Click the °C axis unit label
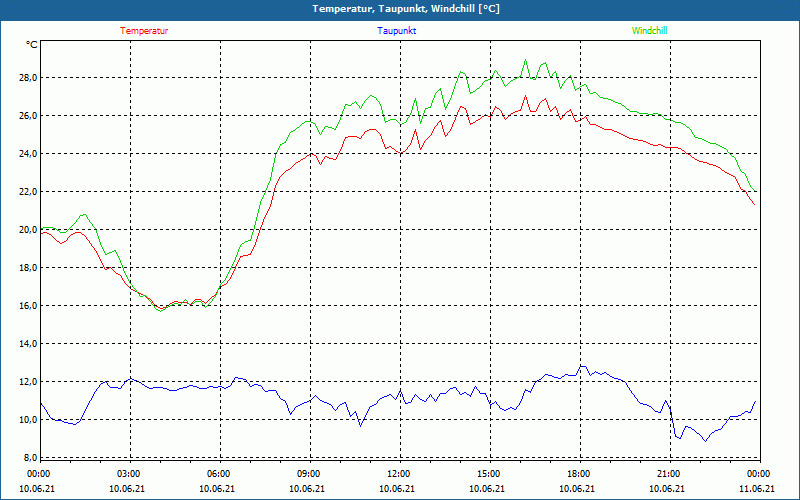This screenshot has height=500, width=800. coord(32,45)
